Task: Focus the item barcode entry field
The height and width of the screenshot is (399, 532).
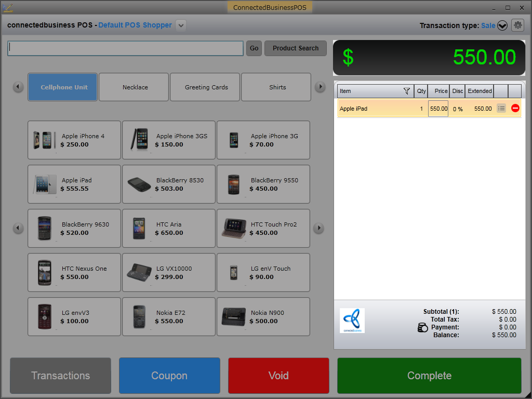Action: click(x=126, y=48)
